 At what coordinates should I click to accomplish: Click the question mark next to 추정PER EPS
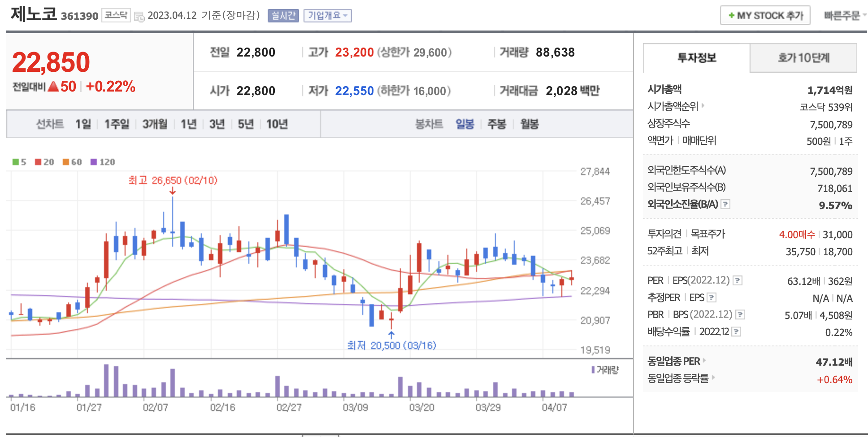712,298
